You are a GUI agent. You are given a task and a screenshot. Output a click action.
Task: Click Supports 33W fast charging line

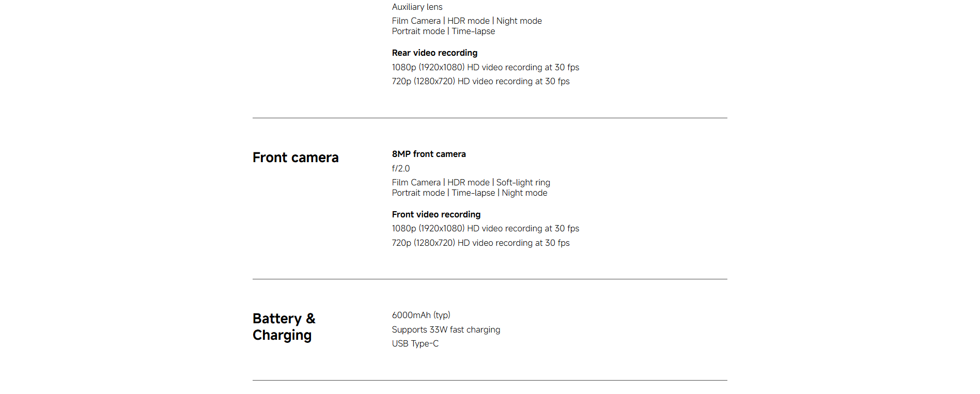click(x=446, y=329)
